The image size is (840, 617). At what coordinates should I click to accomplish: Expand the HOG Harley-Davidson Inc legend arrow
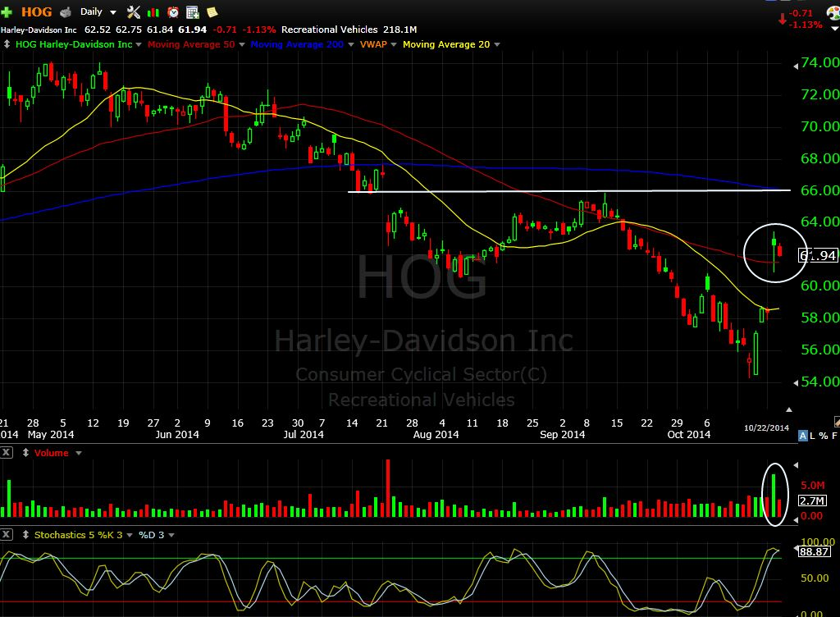(139, 44)
